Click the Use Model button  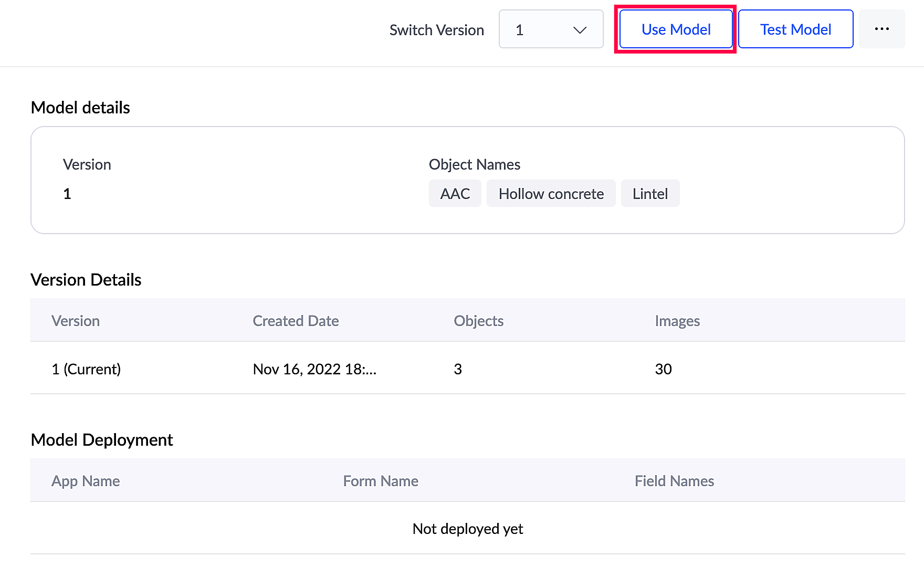tap(676, 29)
